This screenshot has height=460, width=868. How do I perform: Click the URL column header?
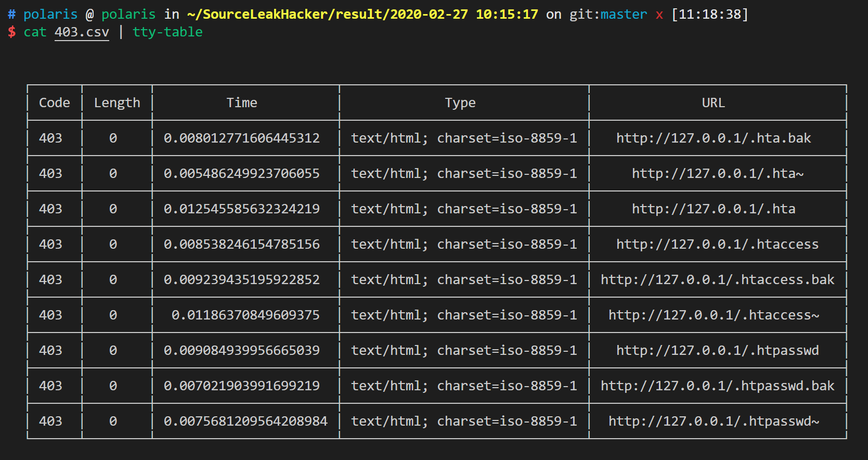point(714,103)
